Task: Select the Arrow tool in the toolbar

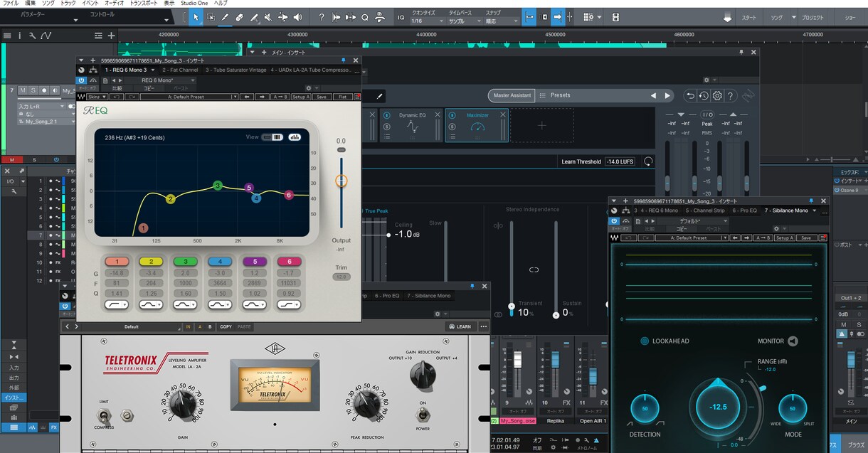Action: (196, 17)
